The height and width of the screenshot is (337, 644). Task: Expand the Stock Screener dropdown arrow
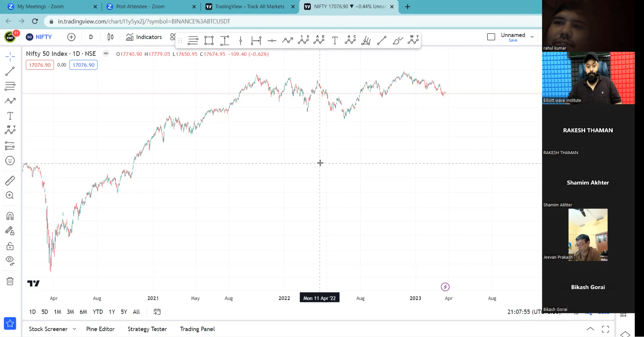click(74, 329)
